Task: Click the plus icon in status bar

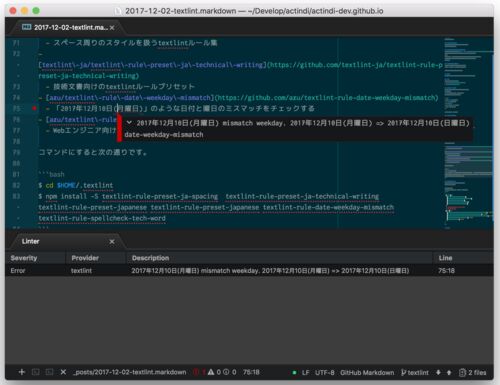Action: [x=22, y=372]
